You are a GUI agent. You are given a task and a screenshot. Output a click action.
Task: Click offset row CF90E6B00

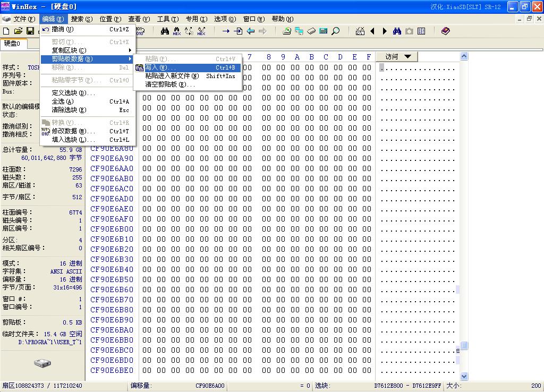[112, 229]
